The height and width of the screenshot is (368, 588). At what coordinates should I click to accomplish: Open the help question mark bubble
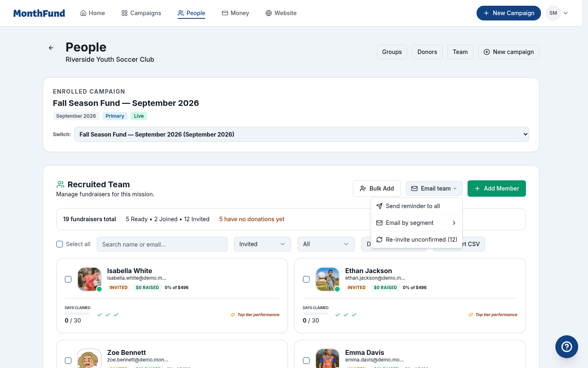(x=567, y=347)
